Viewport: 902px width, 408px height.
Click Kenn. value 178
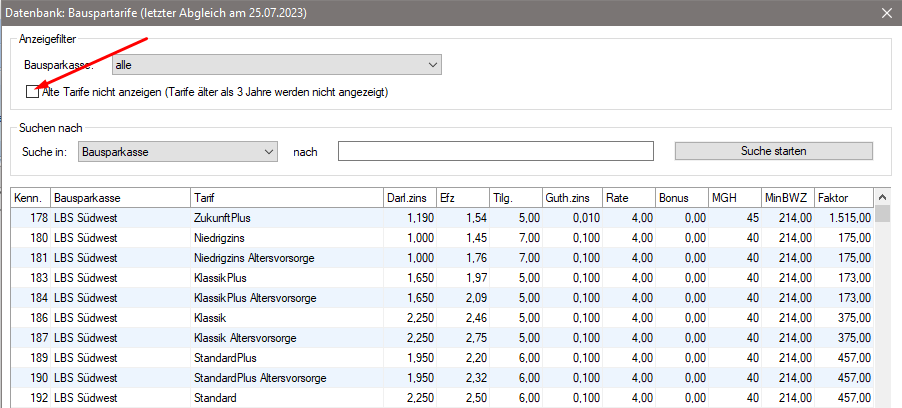click(x=39, y=218)
